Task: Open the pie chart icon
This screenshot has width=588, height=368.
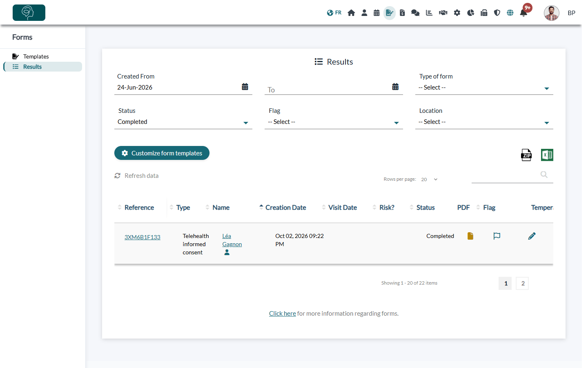Action: click(x=470, y=13)
